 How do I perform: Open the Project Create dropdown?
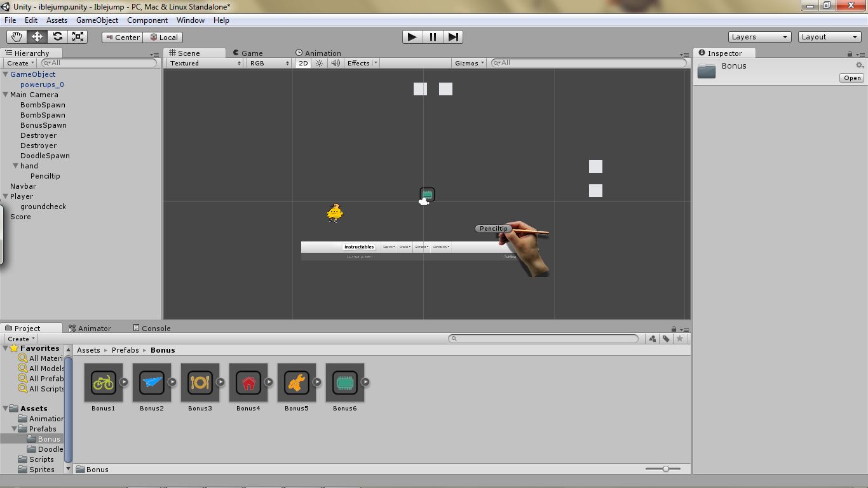(21, 339)
